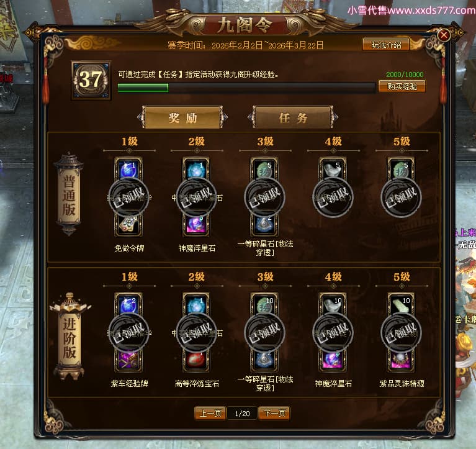Click the 免做令牌 reward icon in 普通版 level 1

pos(128,225)
